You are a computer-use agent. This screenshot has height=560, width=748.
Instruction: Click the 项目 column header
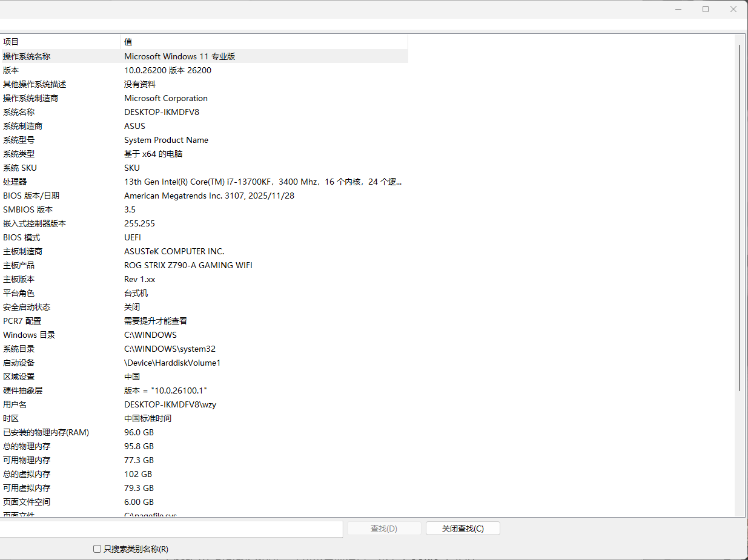59,42
